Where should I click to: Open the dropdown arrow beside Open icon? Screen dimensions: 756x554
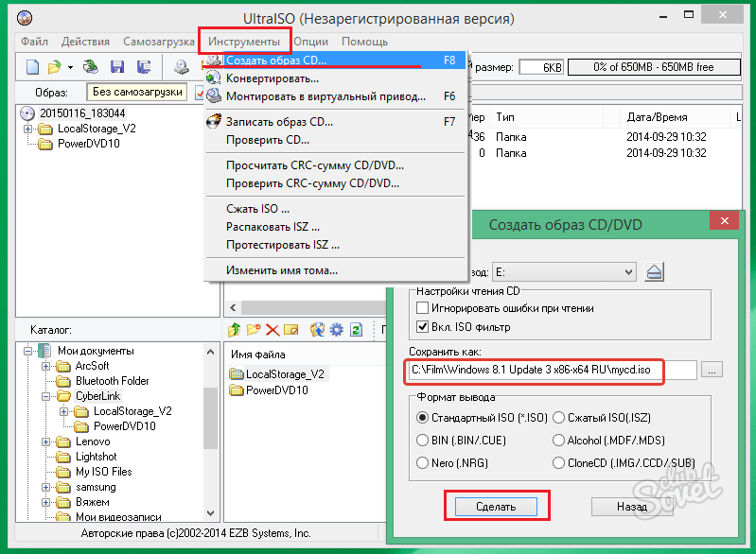click(70, 67)
